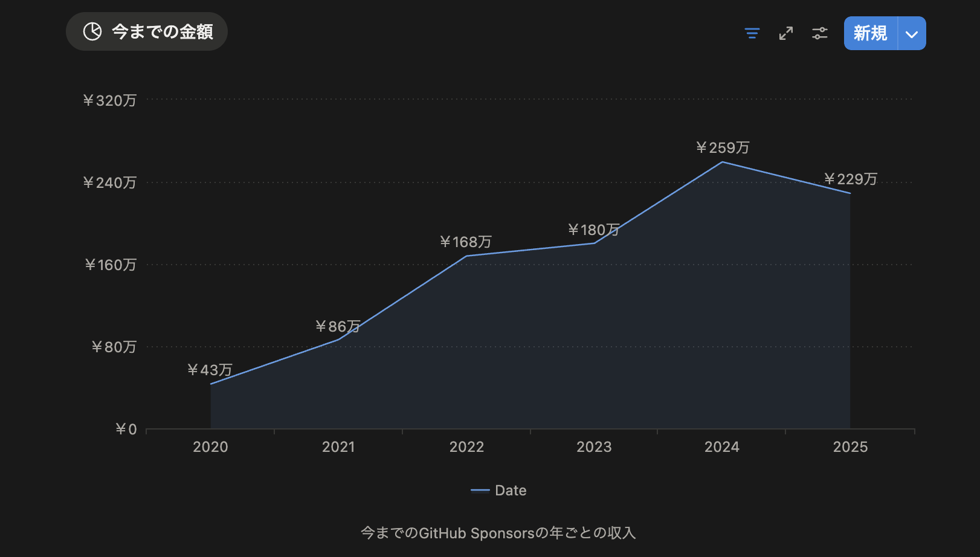Click the 2020 x-axis label
This screenshot has width=980, height=557.
pyautogui.click(x=210, y=447)
